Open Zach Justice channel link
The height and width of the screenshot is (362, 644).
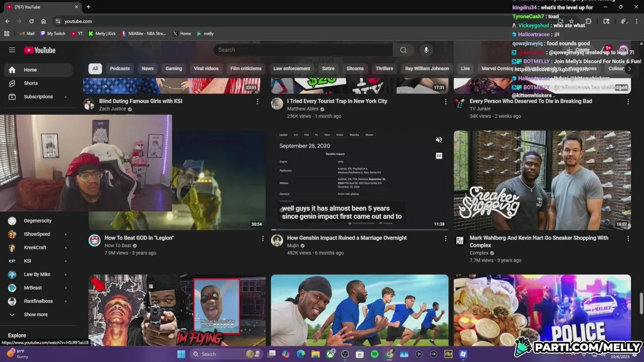(112, 109)
